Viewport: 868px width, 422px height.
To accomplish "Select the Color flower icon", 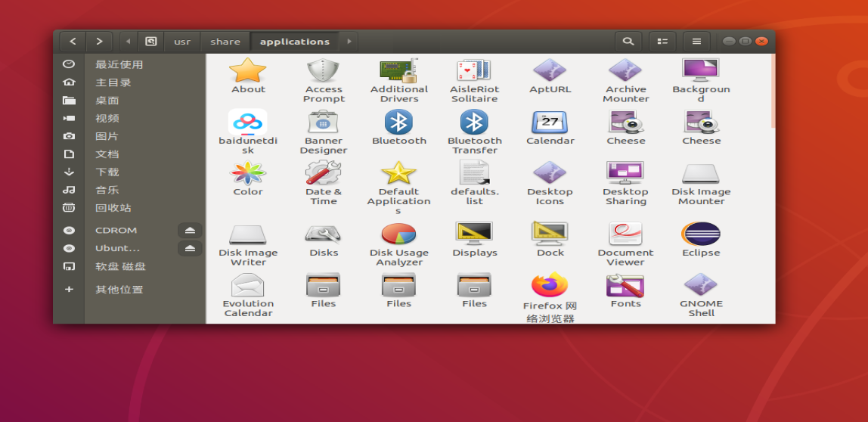I will [x=247, y=173].
